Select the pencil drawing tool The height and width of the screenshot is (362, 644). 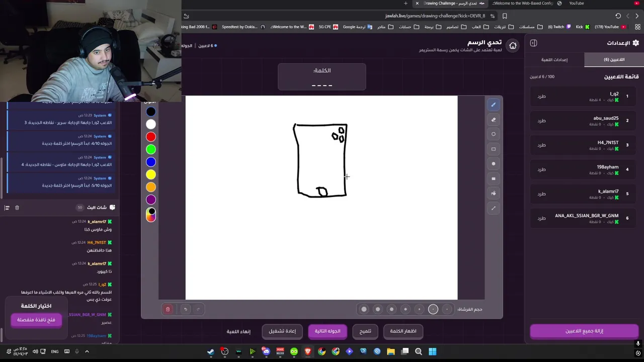click(493, 105)
